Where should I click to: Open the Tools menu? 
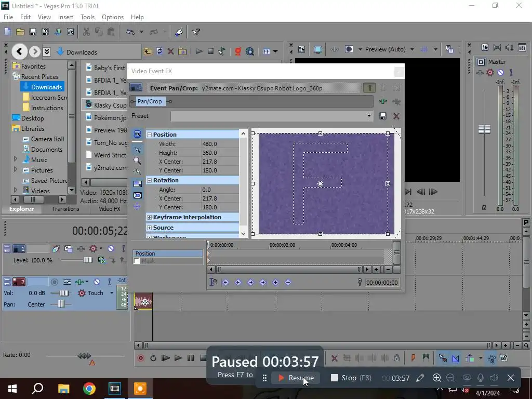pos(87,17)
